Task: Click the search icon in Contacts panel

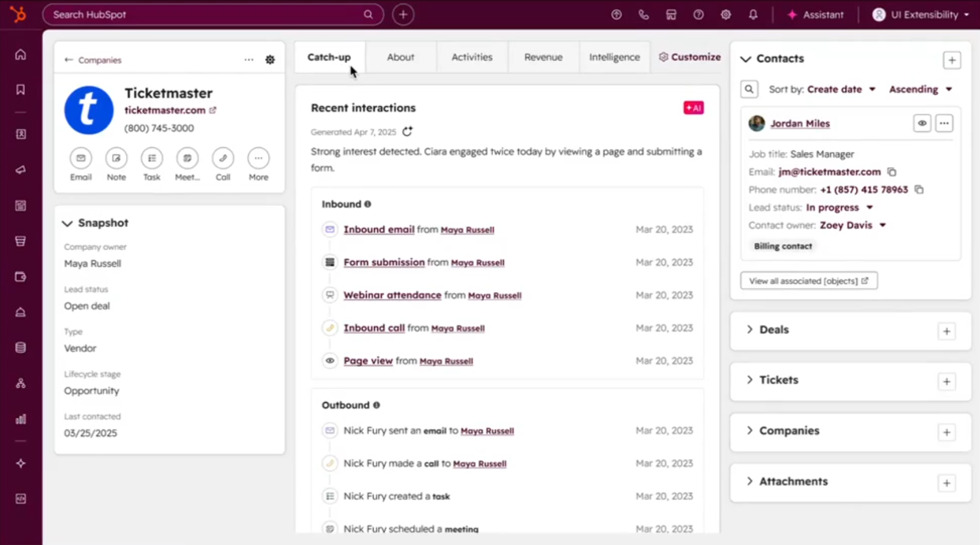Action: click(749, 89)
